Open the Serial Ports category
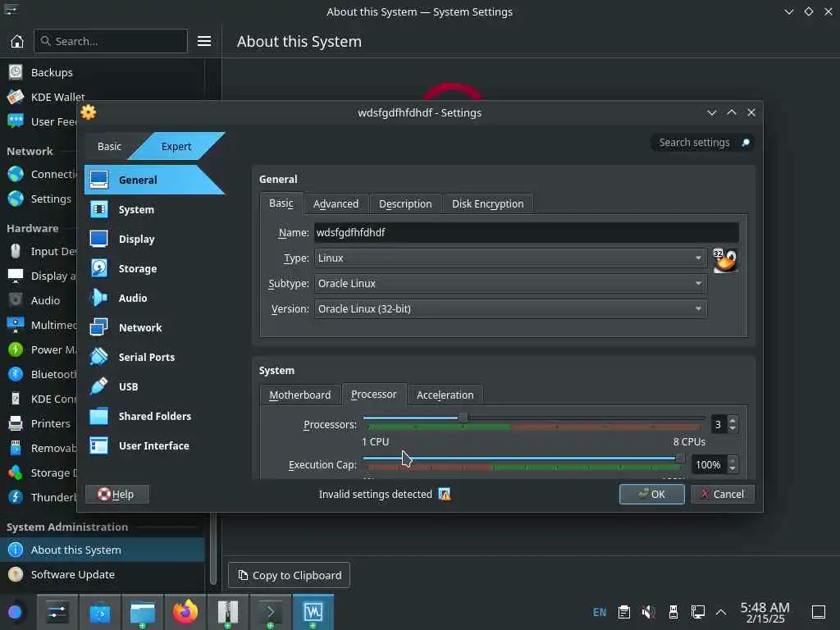This screenshot has height=630, width=840. (x=154, y=357)
